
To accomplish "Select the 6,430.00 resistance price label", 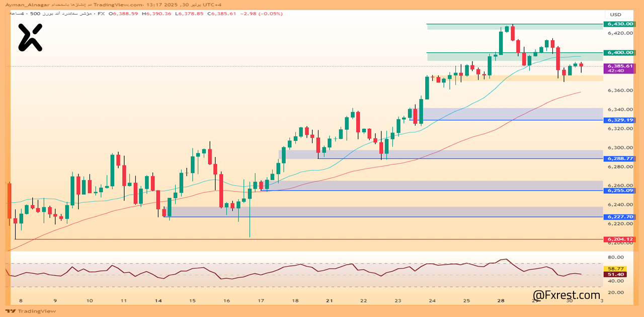I will click(619, 24).
